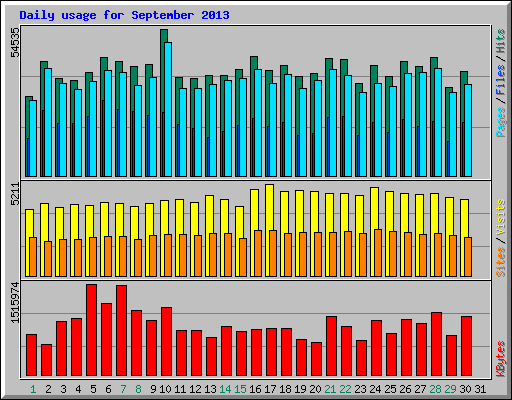
Task: Click day label 2 on the x-axis
Action: coord(48,389)
